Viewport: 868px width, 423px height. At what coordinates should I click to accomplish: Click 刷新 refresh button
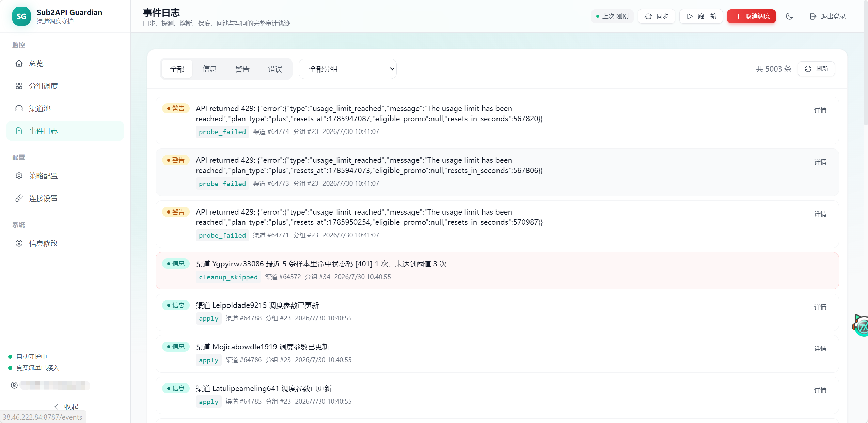[x=816, y=69]
